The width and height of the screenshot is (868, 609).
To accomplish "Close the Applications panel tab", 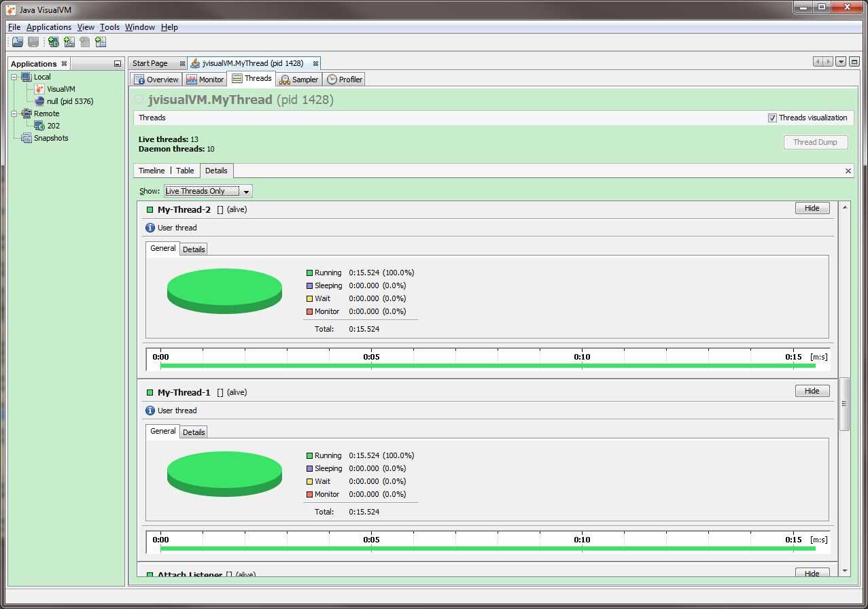I will coord(64,64).
